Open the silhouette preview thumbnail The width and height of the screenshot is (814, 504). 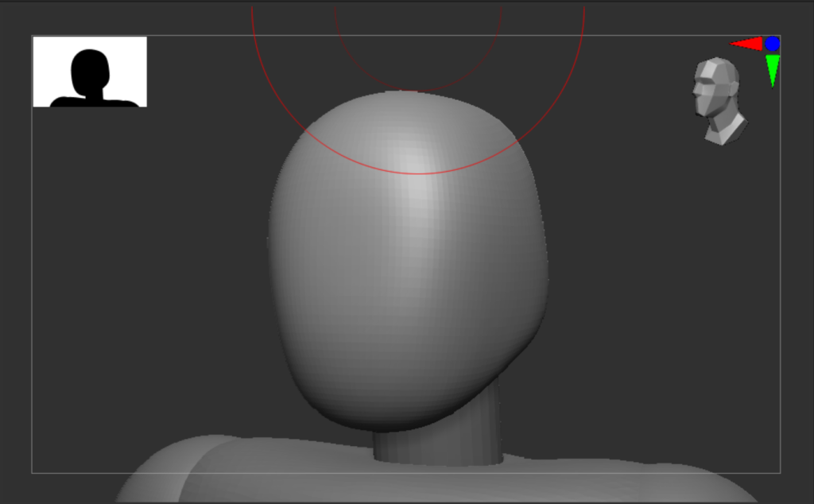90,72
